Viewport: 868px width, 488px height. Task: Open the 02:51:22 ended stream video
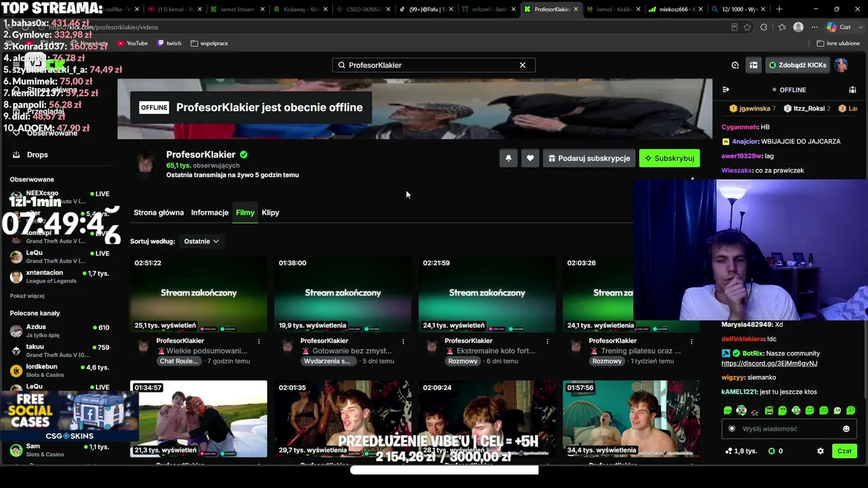click(x=199, y=294)
